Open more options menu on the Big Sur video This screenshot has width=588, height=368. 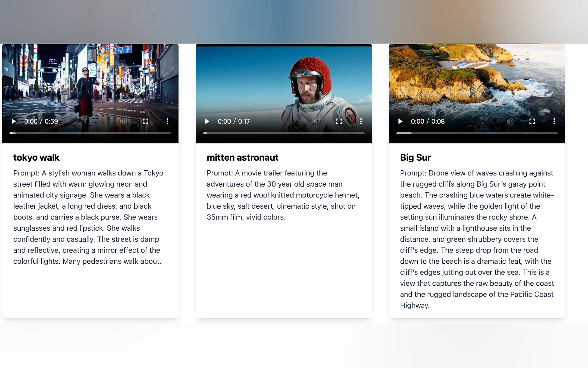click(554, 121)
